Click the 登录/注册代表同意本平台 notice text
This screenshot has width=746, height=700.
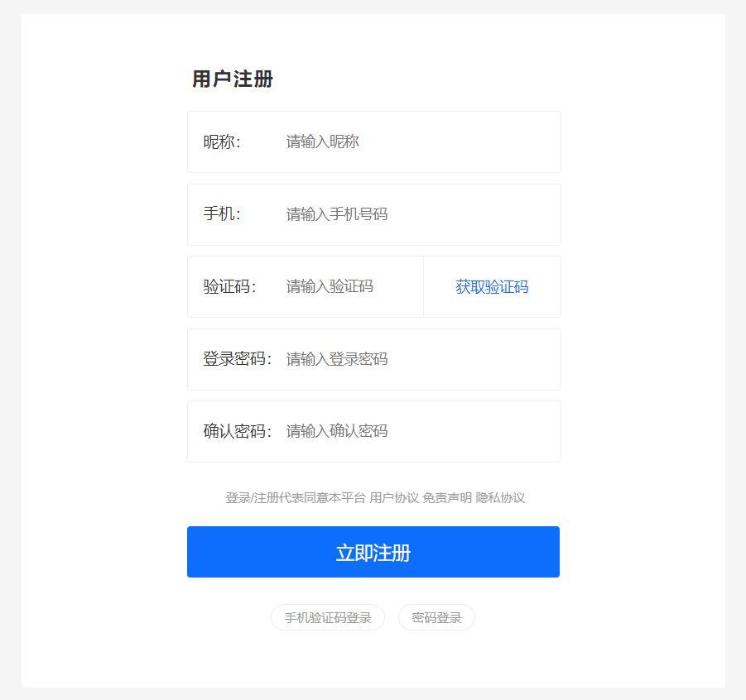coord(296,498)
